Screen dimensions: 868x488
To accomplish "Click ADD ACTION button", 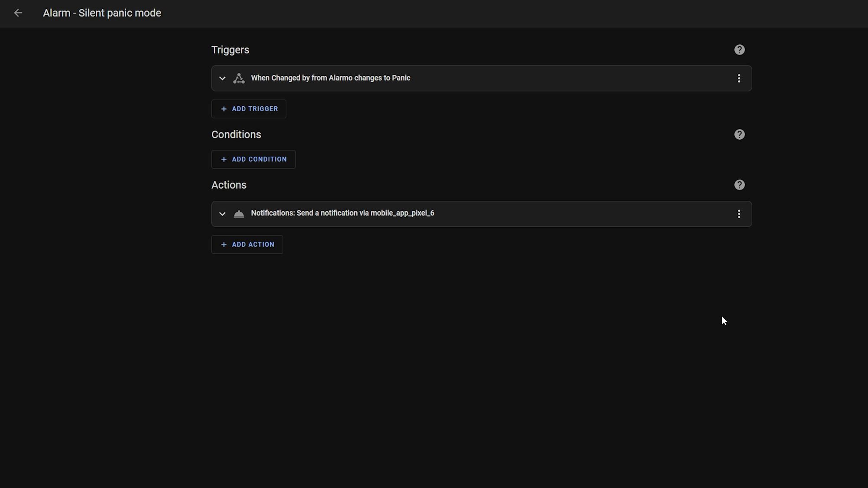I will (x=247, y=244).
